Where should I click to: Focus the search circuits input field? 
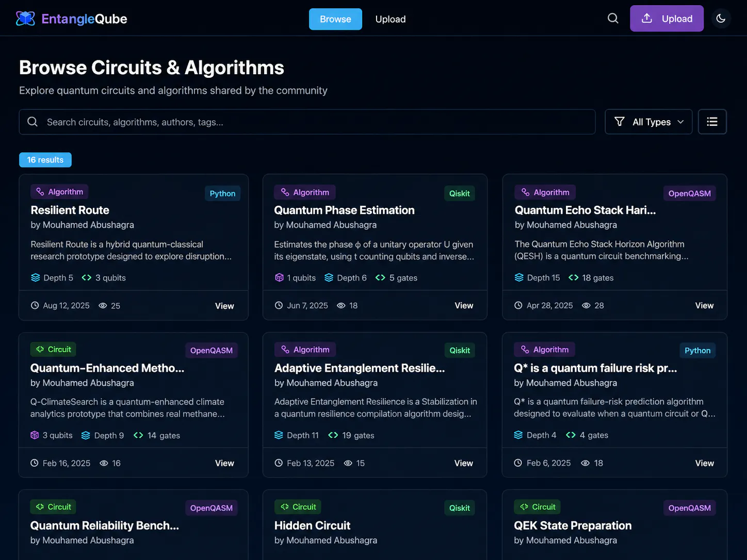coord(307,122)
